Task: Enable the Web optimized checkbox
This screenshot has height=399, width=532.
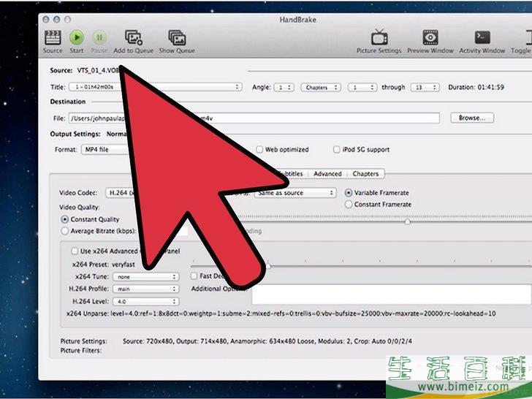Action: point(259,150)
